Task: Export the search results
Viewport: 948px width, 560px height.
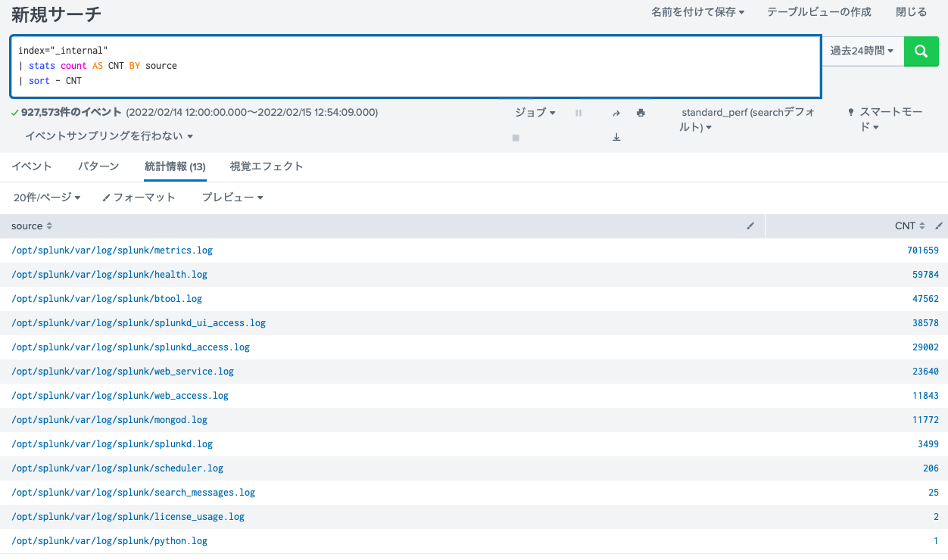Action: click(616, 136)
